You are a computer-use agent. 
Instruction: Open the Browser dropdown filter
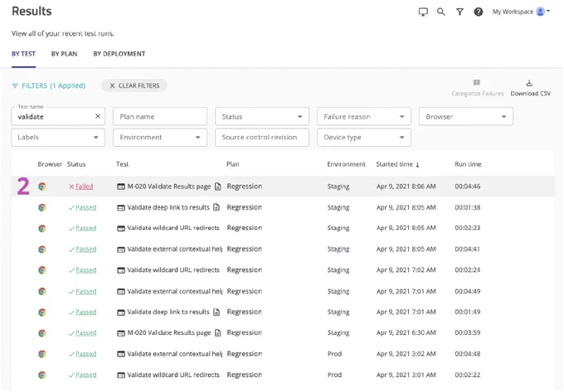pyautogui.click(x=466, y=116)
